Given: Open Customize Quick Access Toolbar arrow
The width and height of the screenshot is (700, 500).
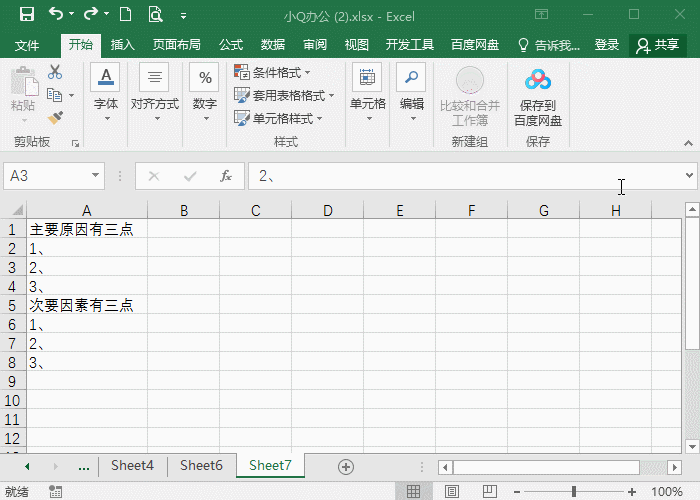Looking at the screenshot, I should [183, 16].
